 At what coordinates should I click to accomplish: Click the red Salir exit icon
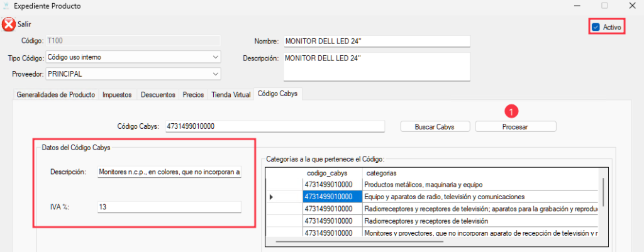coord(8,25)
